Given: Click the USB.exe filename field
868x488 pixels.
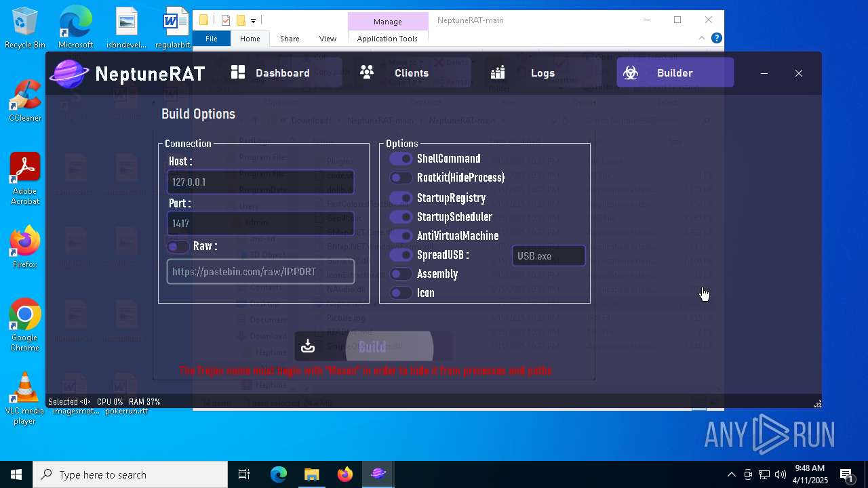Looking at the screenshot, I should click(549, 256).
